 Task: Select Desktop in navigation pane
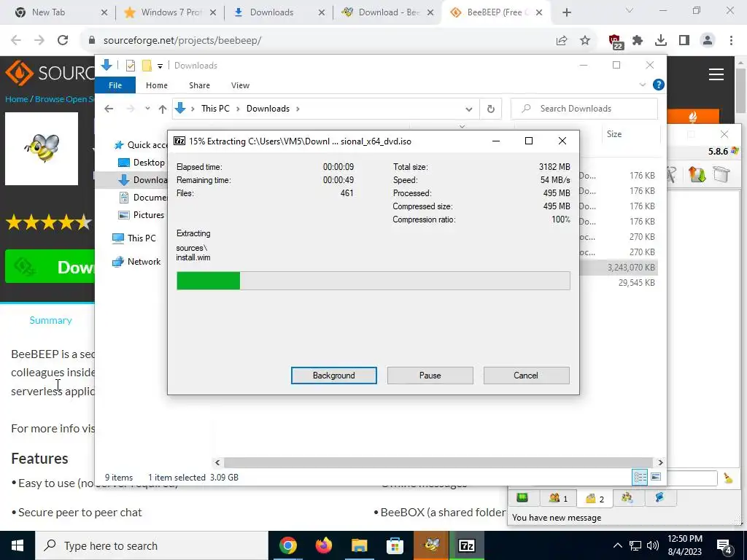click(x=142, y=163)
